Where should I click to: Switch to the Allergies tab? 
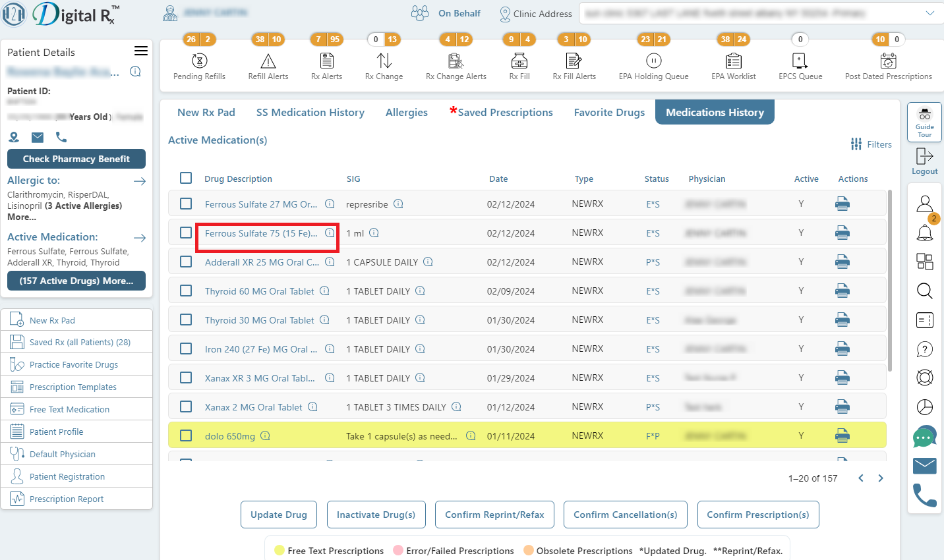(x=407, y=113)
